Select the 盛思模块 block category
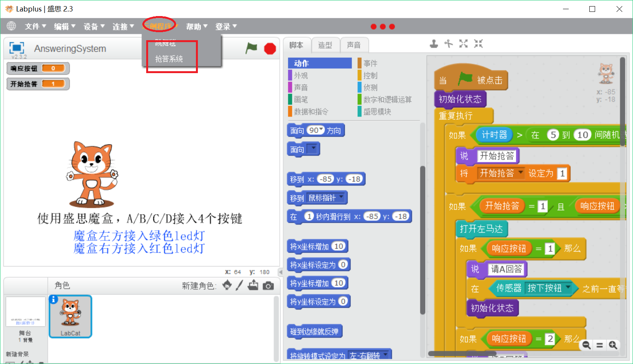This screenshot has height=364, width=633. point(377,112)
